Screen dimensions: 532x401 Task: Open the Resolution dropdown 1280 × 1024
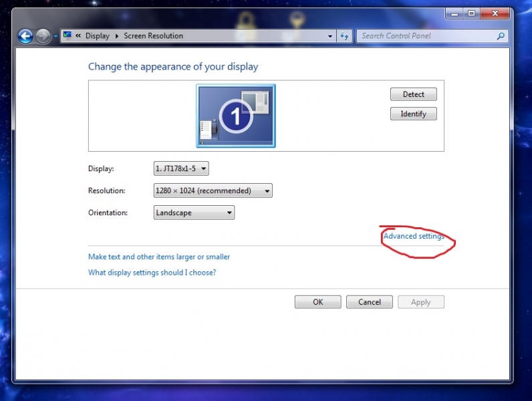coord(213,191)
